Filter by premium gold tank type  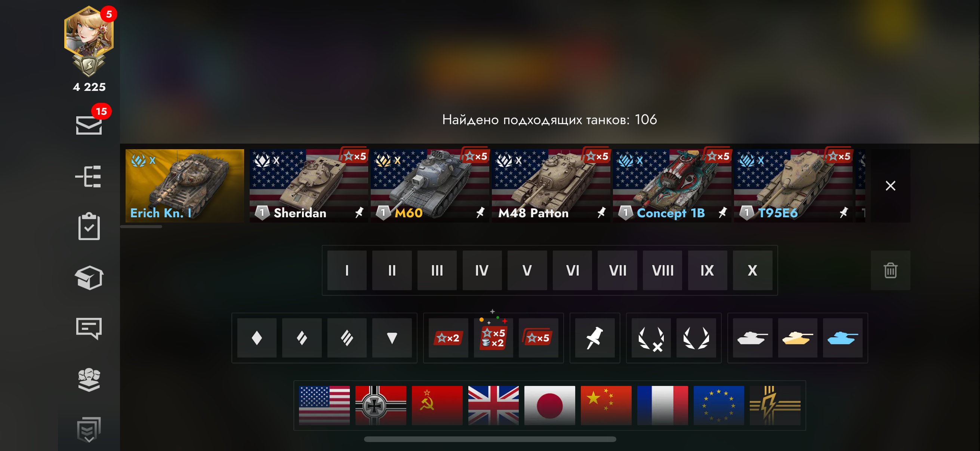(797, 338)
